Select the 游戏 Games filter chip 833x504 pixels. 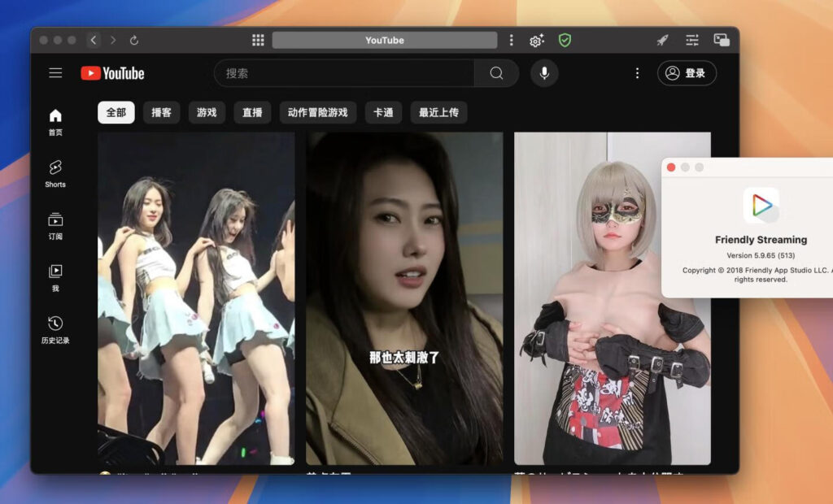tap(206, 112)
